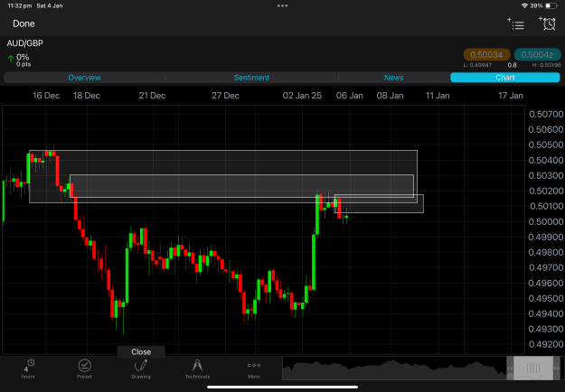The height and width of the screenshot is (392, 565).
Task: Click the 17 Jan date label
Action: pyautogui.click(x=510, y=96)
